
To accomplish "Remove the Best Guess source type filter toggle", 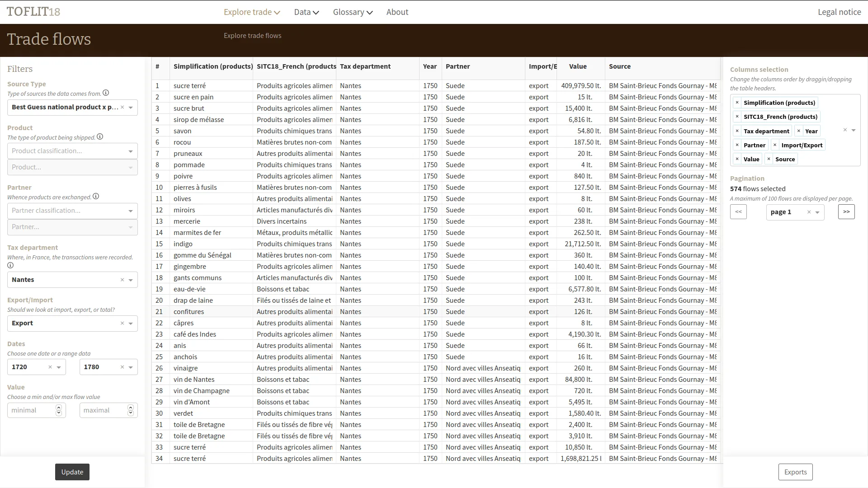I will tap(122, 107).
